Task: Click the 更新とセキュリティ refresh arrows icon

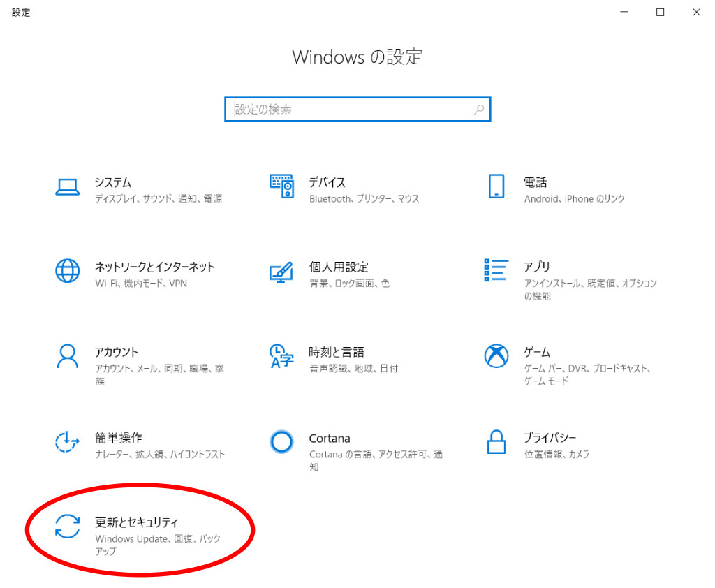Action: coord(68,527)
